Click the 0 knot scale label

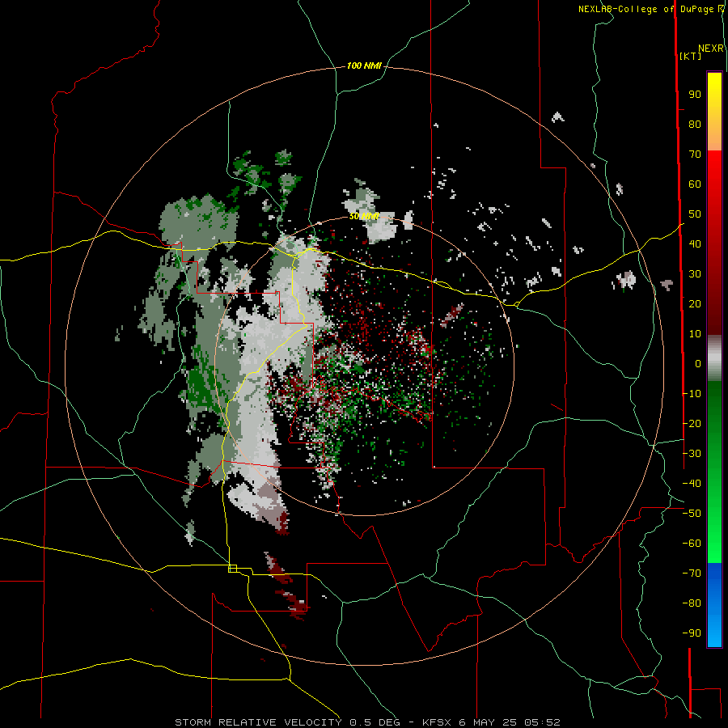698,363
